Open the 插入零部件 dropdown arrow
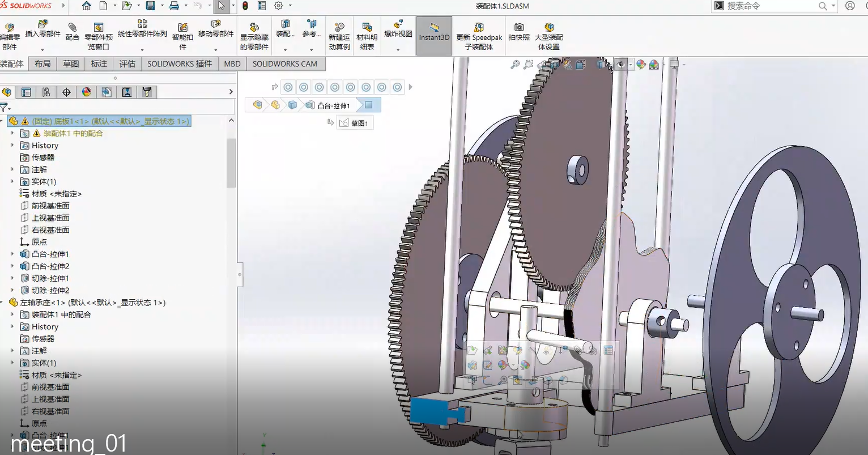This screenshot has height=455, width=868. [x=42, y=50]
